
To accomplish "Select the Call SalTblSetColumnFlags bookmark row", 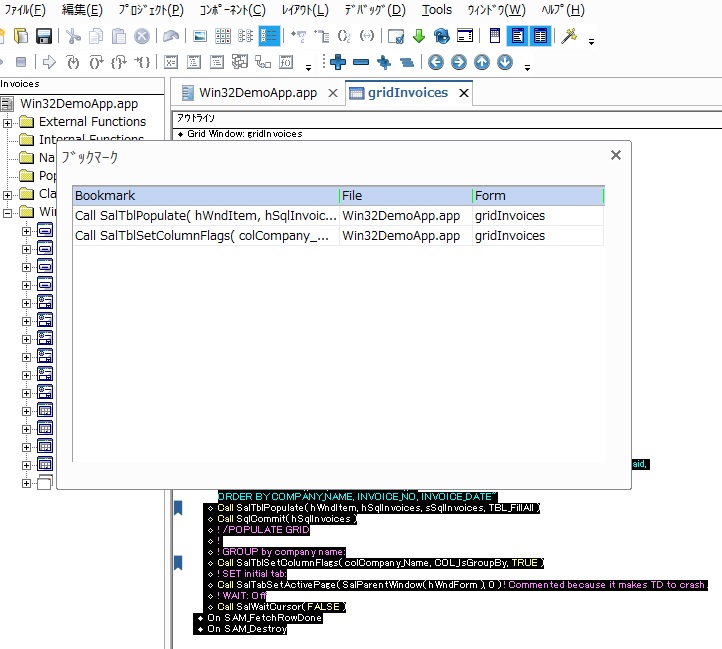I will [338, 235].
